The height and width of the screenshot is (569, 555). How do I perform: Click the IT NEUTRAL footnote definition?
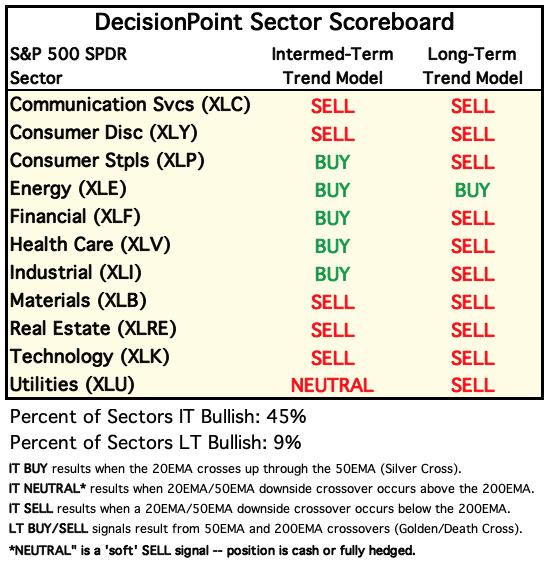pos(272,489)
